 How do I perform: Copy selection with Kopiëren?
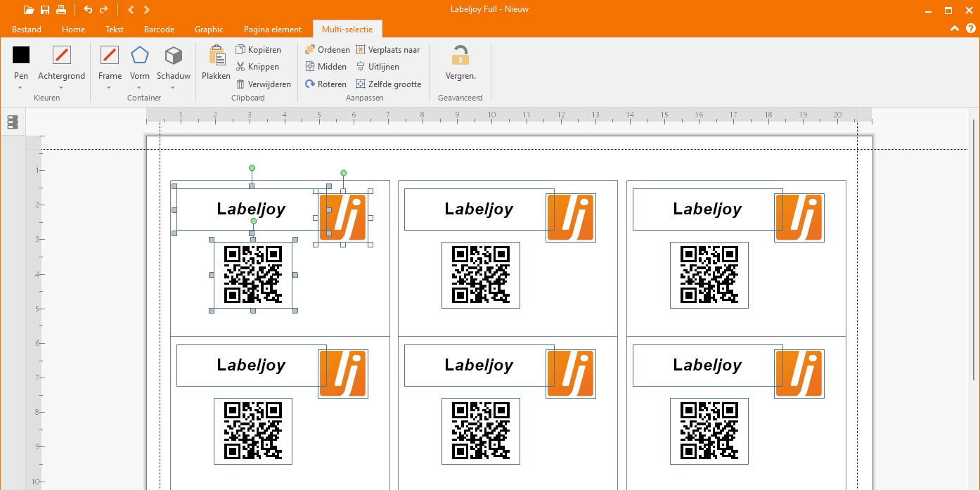pyautogui.click(x=258, y=50)
